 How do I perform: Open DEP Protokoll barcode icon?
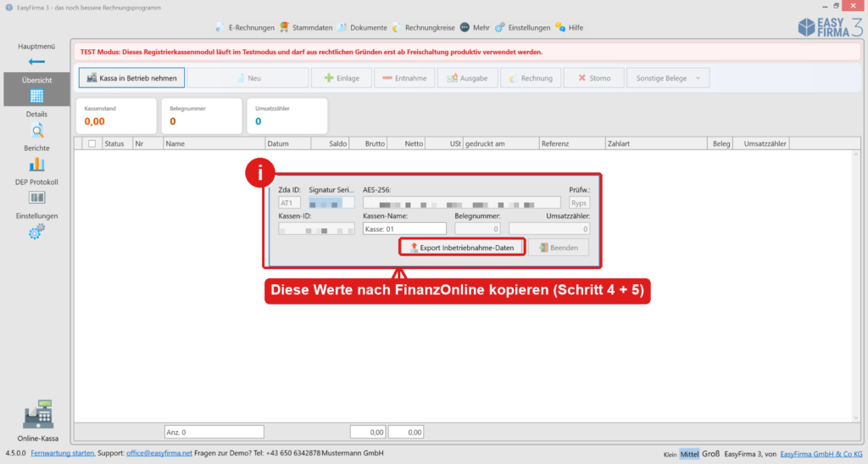point(37,198)
